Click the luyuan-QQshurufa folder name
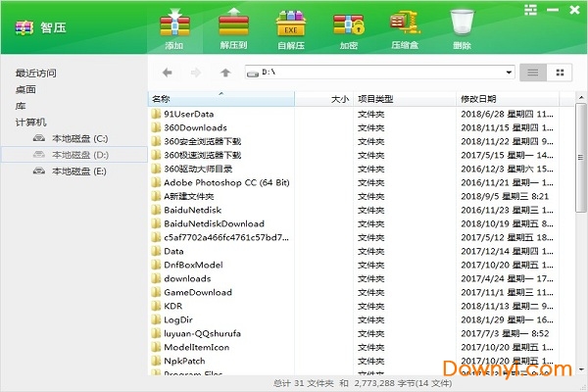The image size is (588, 392). coord(202,333)
